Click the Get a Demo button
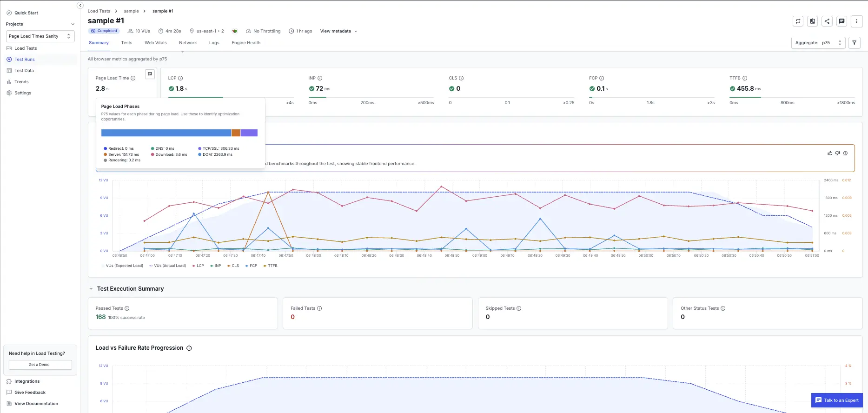The height and width of the screenshot is (413, 868). tap(40, 365)
